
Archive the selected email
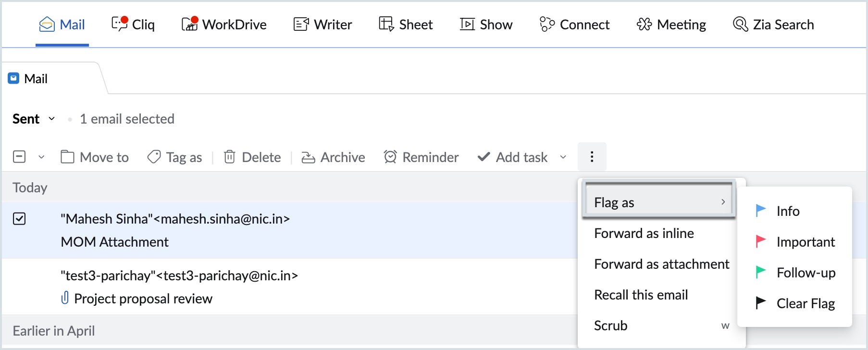(x=333, y=157)
